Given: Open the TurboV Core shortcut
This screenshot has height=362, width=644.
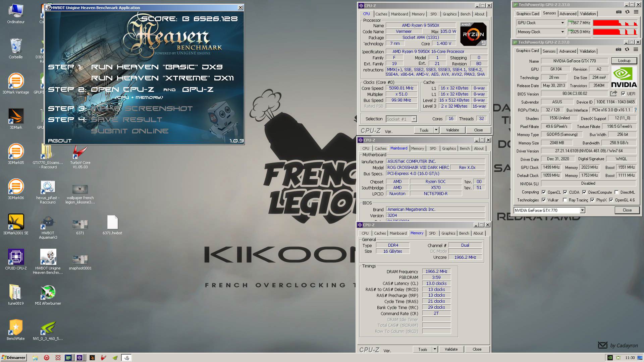Looking at the screenshot, I should (80, 157).
